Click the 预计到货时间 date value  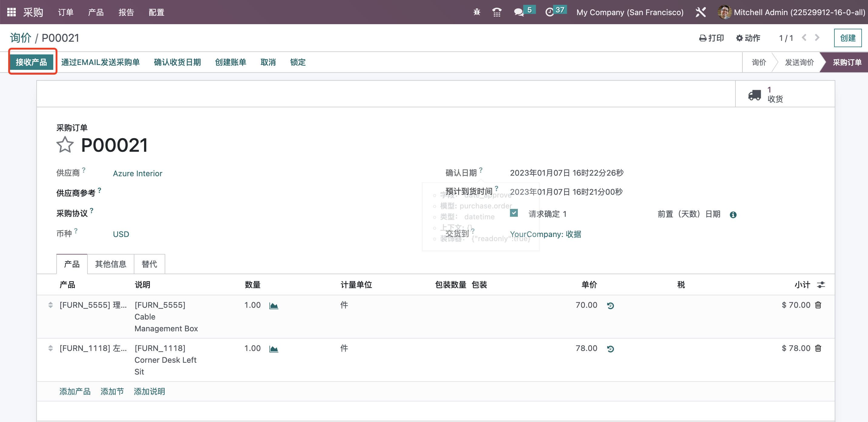coord(566,192)
